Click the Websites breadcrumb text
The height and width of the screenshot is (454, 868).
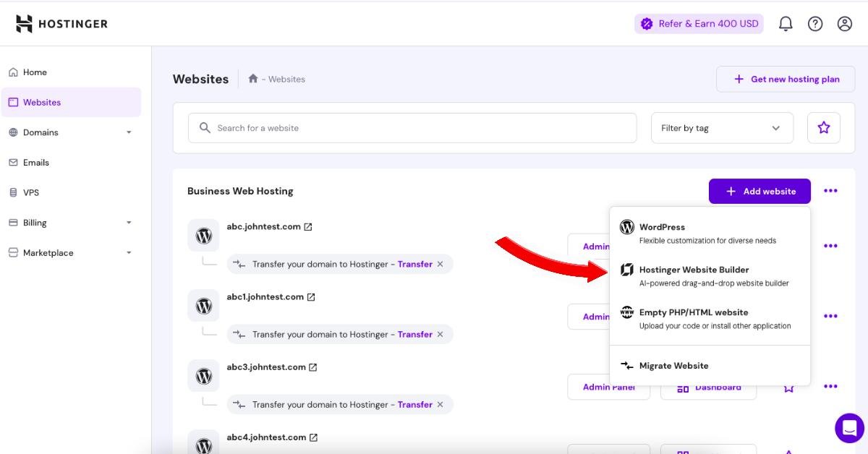(286, 79)
